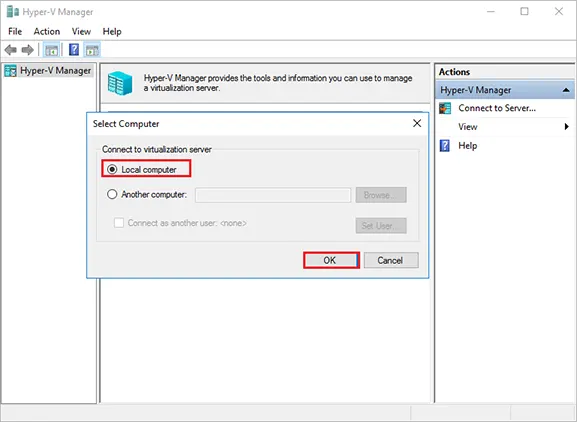Open the View menu

pos(81,32)
